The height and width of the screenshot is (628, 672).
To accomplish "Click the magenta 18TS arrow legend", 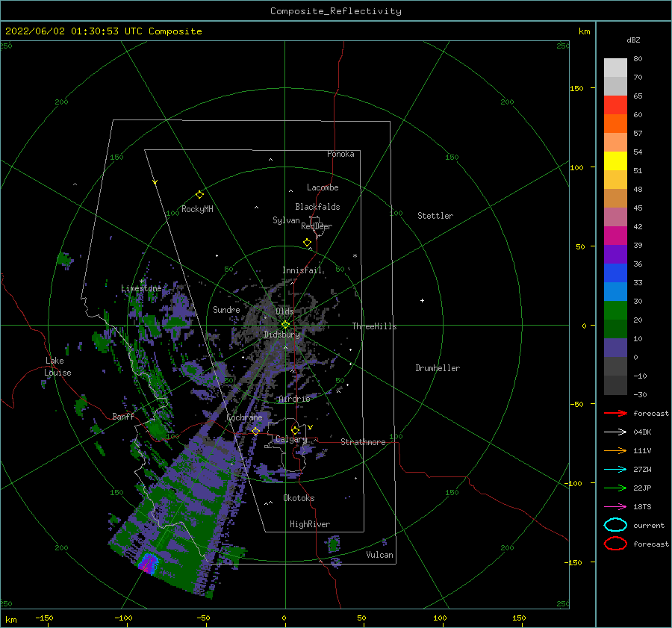I will pos(615,507).
